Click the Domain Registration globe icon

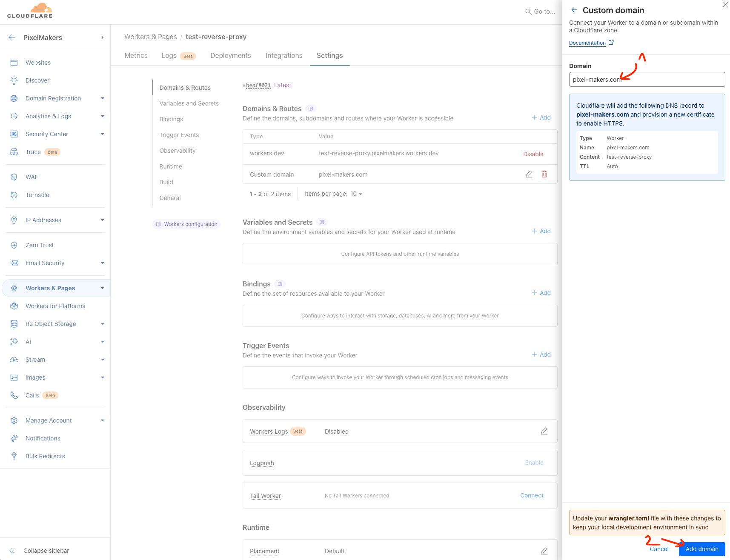click(x=14, y=98)
